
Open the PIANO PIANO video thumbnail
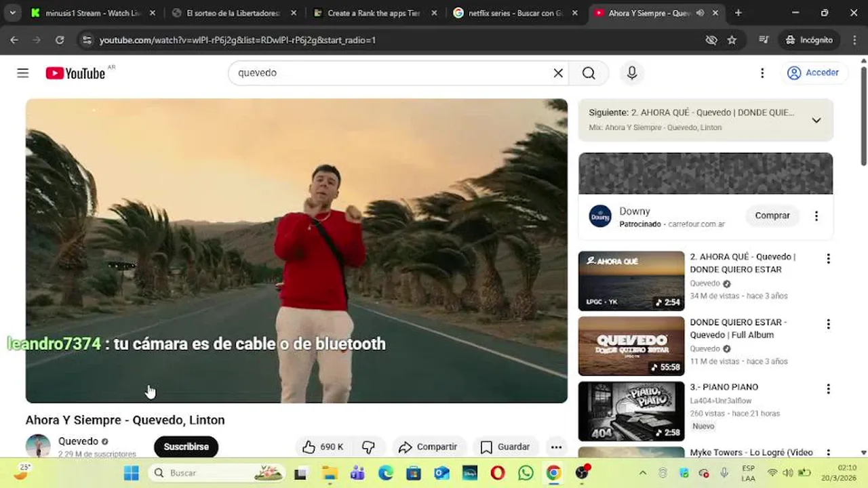[x=631, y=411]
